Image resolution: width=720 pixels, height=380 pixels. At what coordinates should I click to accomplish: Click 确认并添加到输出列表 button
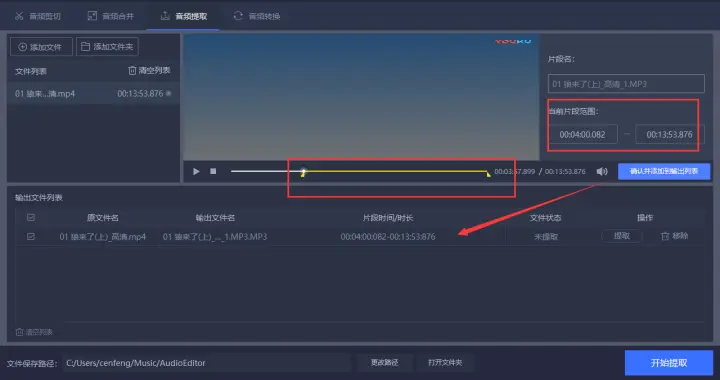(664, 171)
